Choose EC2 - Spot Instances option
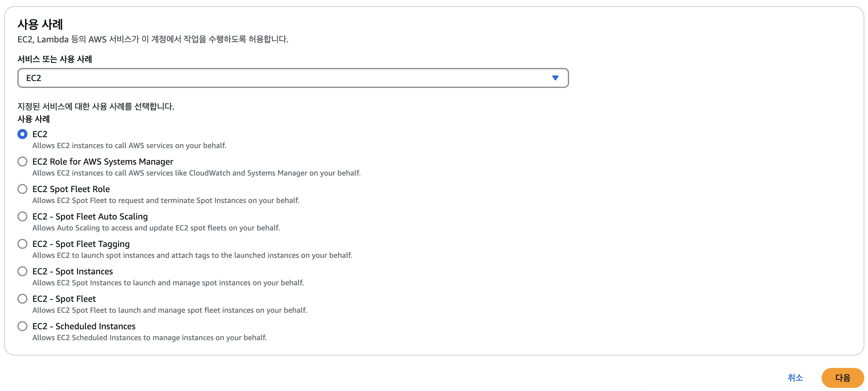 [x=22, y=271]
